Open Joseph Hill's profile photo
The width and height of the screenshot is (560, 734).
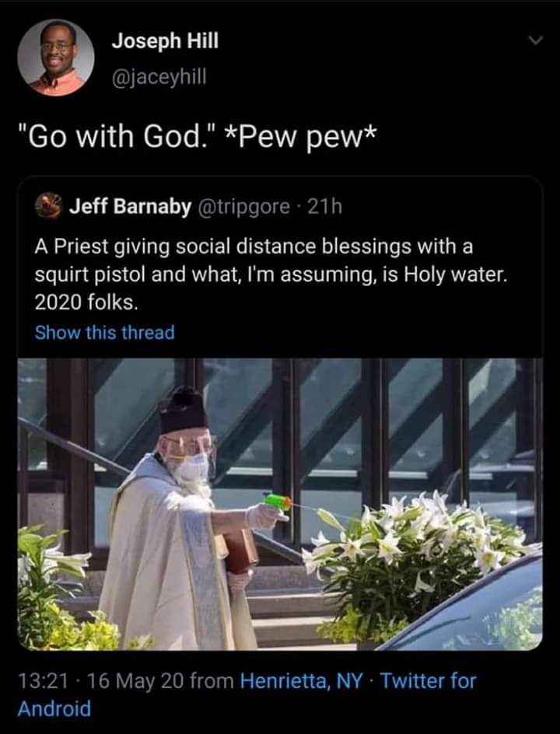(x=56, y=58)
